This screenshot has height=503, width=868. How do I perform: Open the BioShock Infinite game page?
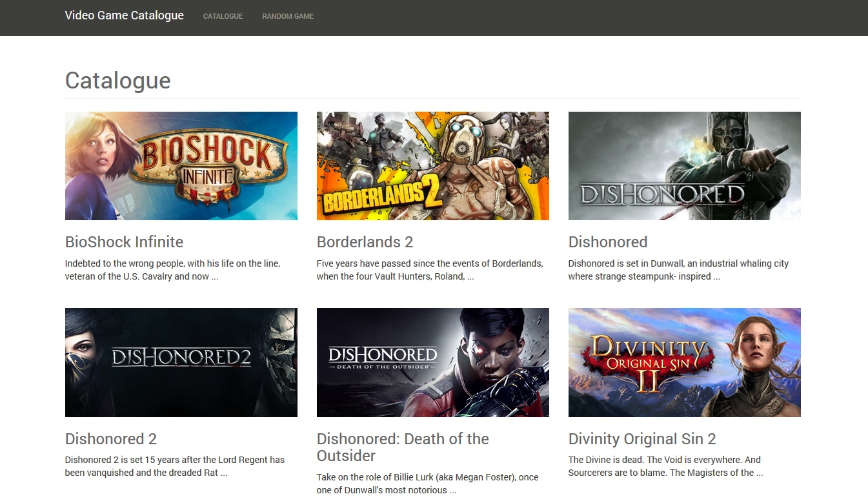pos(124,242)
